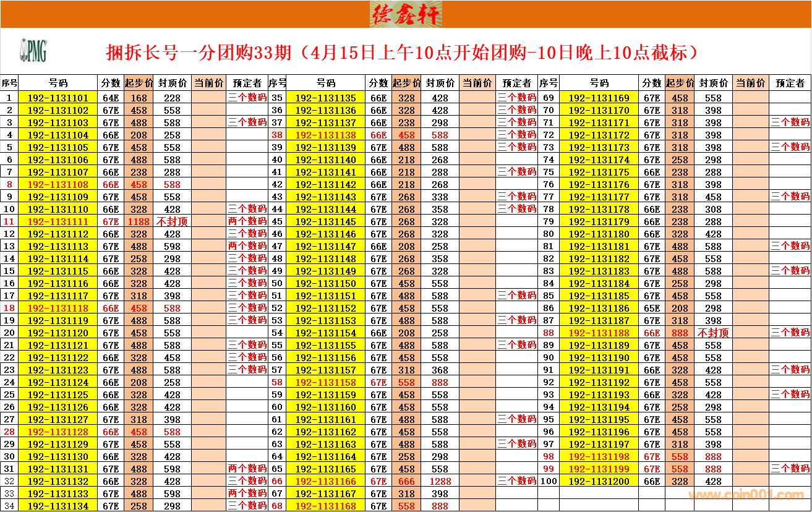Select the red serial number 192-1131188

[598, 333]
